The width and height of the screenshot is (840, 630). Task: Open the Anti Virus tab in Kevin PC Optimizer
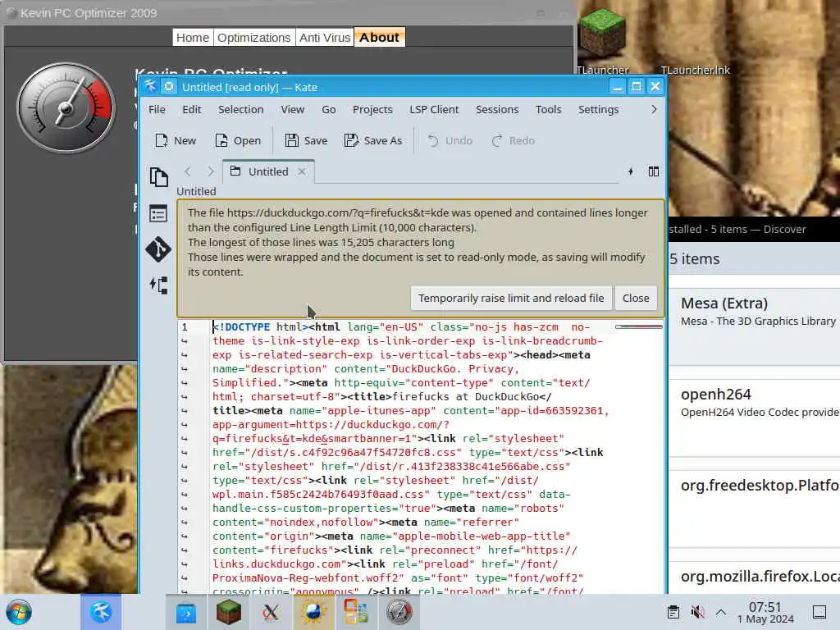click(325, 38)
